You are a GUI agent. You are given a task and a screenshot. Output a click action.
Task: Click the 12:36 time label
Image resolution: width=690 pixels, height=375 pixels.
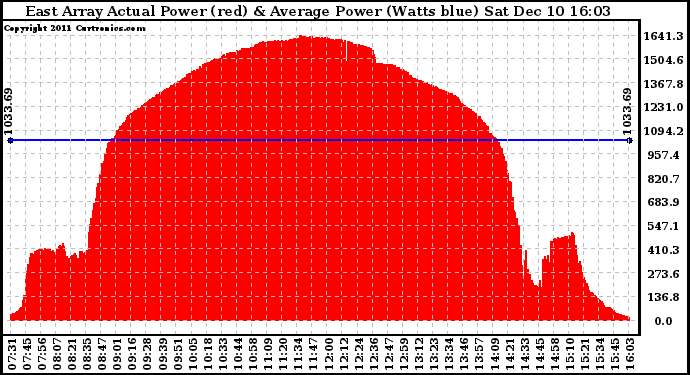[374, 354]
